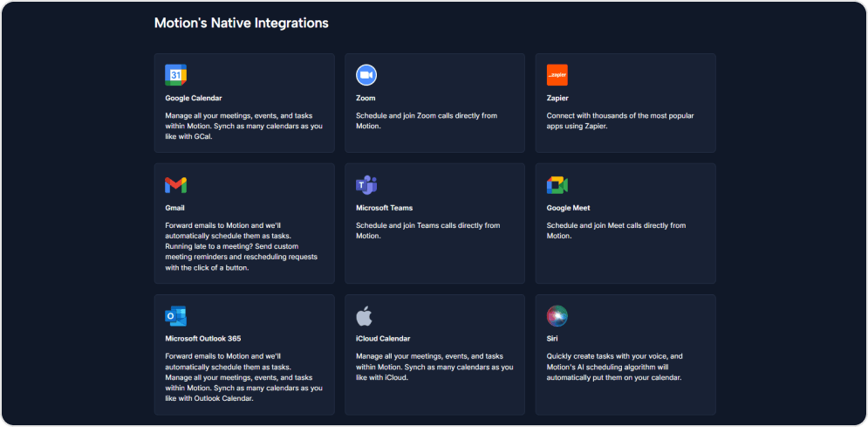Click the Siri orb icon

point(557,316)
